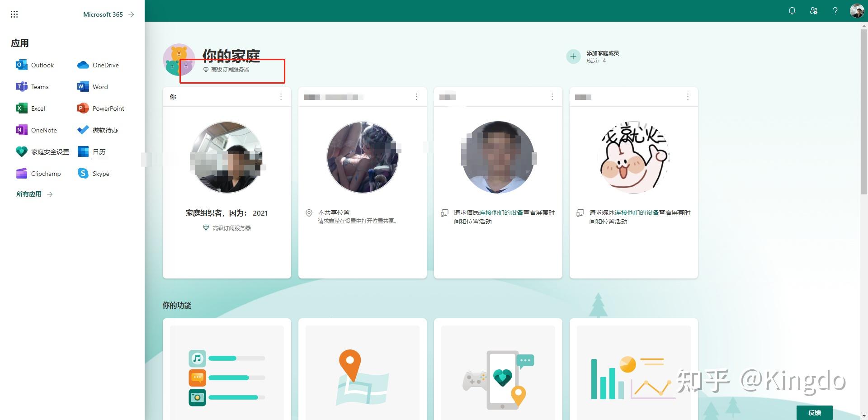The height and width of the screenshot is (420, 868).
Task: Launch Word app
Action: (x=93, y=87)
